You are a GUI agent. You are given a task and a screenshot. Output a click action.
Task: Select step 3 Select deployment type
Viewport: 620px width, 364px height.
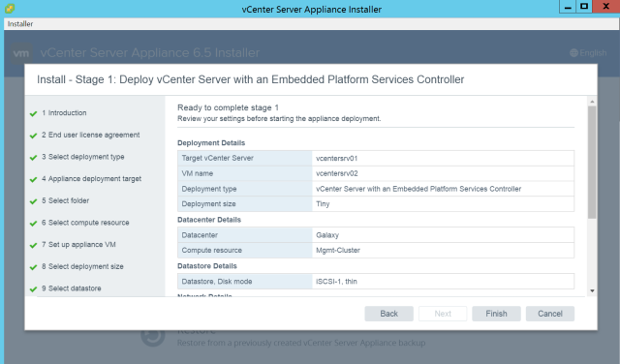pyautogui.click(x=83, y=157)
